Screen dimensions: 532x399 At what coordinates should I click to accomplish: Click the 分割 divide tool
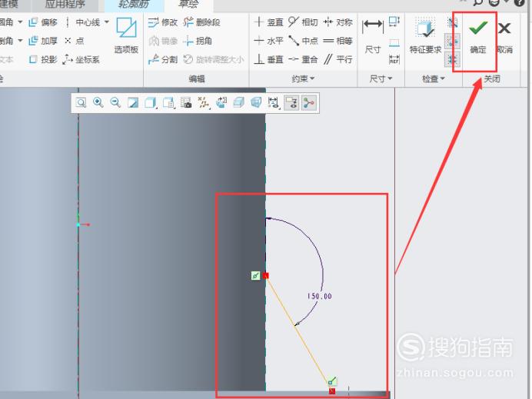click(x=163, y=60)
